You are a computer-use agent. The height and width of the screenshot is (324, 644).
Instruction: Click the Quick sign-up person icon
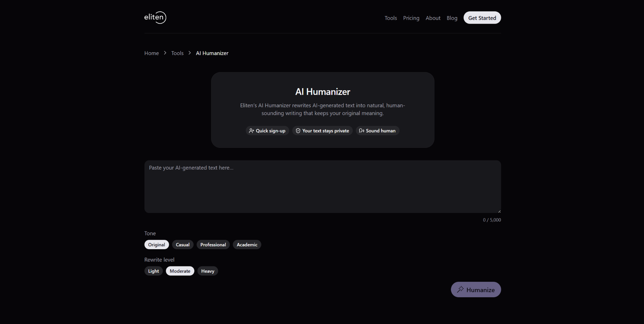click(251, 131)
